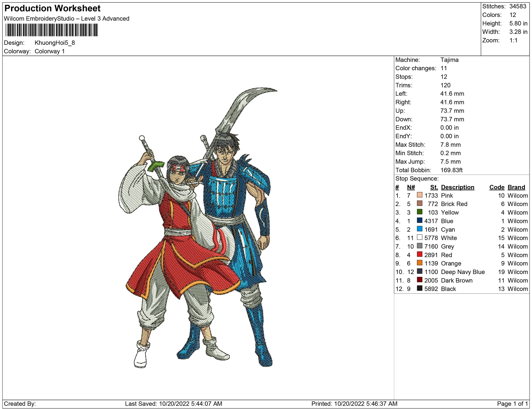Click the Black thread swatch
The width and height of the screenshot is (532, 409).
coord(419,288)
